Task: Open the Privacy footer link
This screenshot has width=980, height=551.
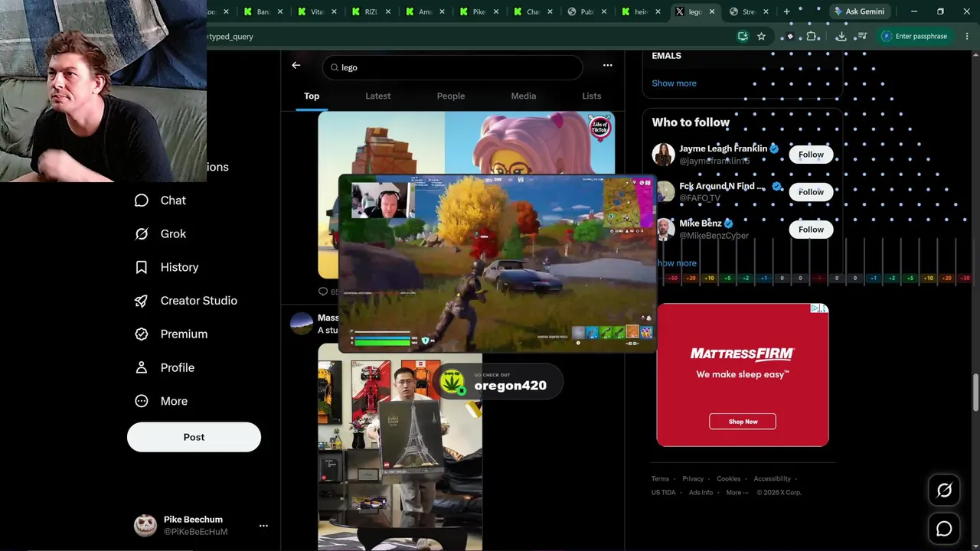Action: tap(693, 479)
